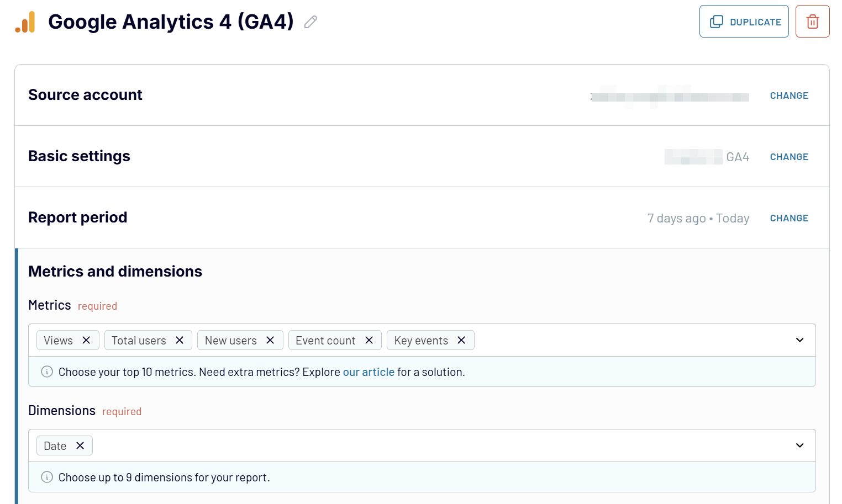This screenshot has width=842, height=504.
Task: Click inside the Dimensions input field
Action: (x=442, y=445)
